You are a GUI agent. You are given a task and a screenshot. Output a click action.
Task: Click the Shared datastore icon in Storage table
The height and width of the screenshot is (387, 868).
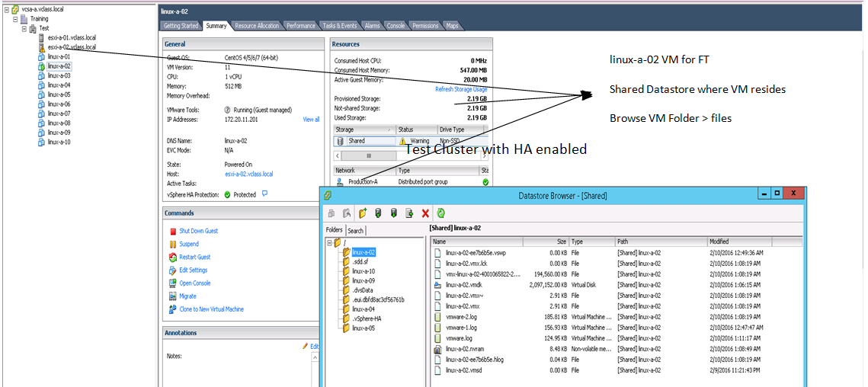coord(341,141)
